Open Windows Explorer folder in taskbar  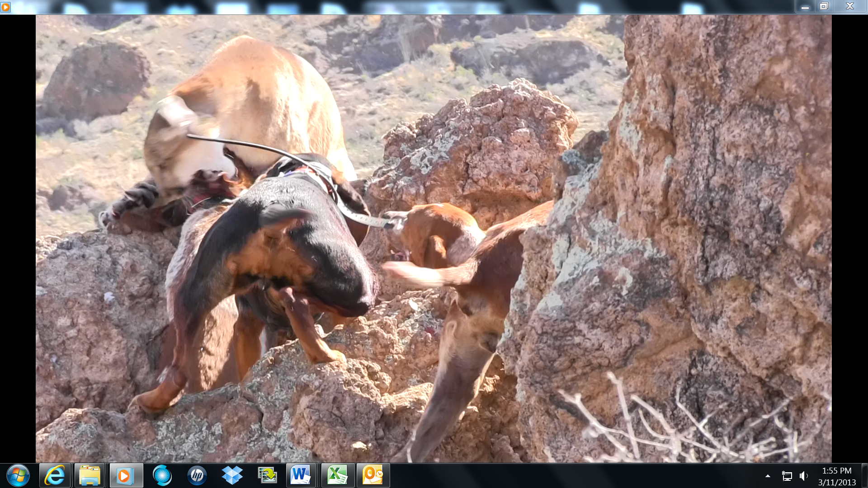click(x=90, y=475)
